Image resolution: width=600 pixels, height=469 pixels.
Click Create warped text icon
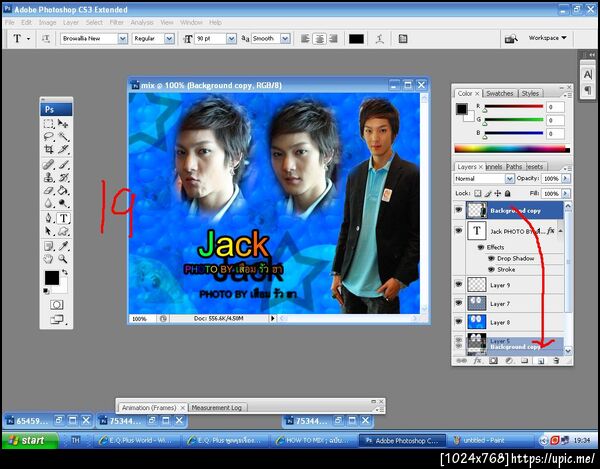click(x=380, y=39)
